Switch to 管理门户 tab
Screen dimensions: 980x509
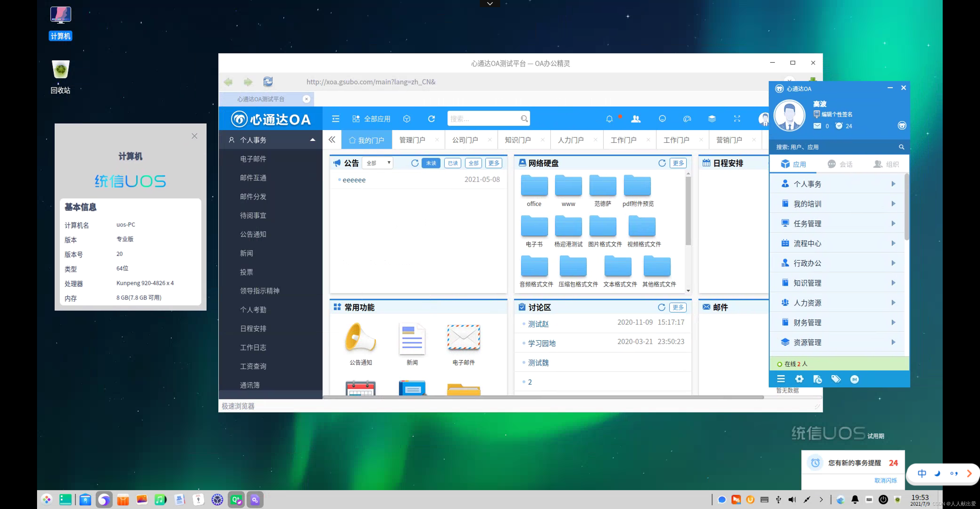(x=413, y=140)
